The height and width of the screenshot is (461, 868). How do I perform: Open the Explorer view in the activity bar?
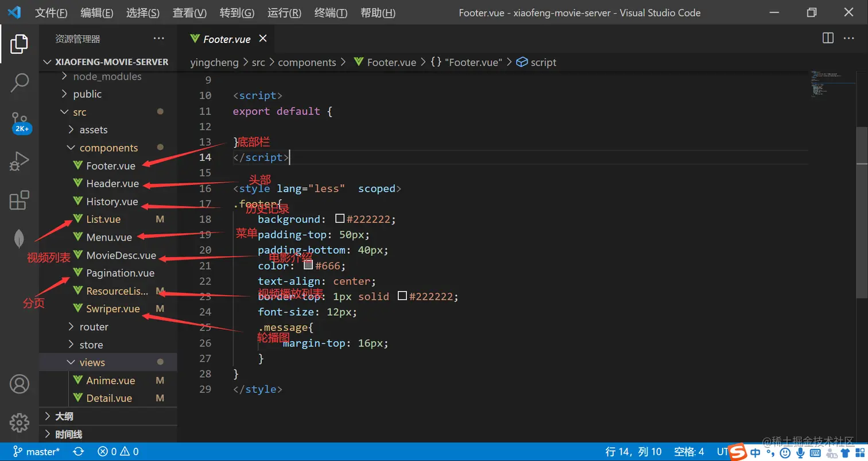click(20, 44)
